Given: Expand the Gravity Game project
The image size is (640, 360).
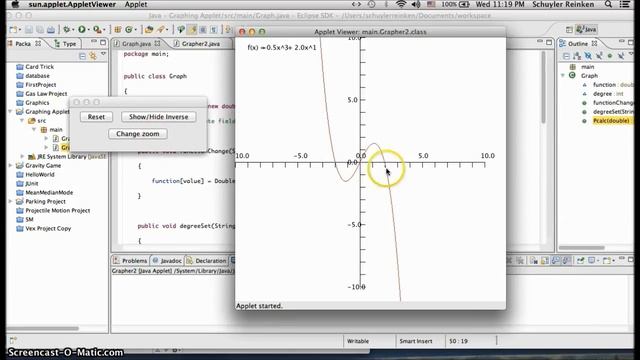Looking at the screenshot, I should [10, 165].
